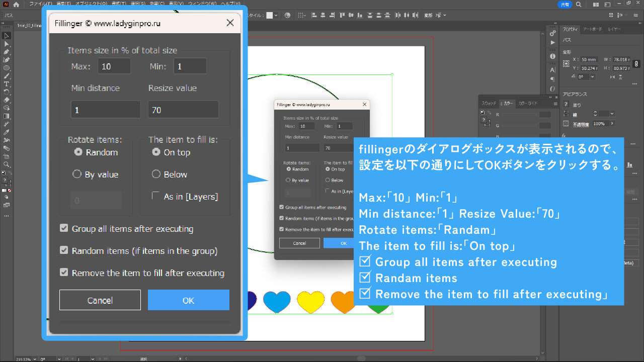Click the blue 共有 share button
Viewport: 644px width, 362px height.
click(565, 4)
